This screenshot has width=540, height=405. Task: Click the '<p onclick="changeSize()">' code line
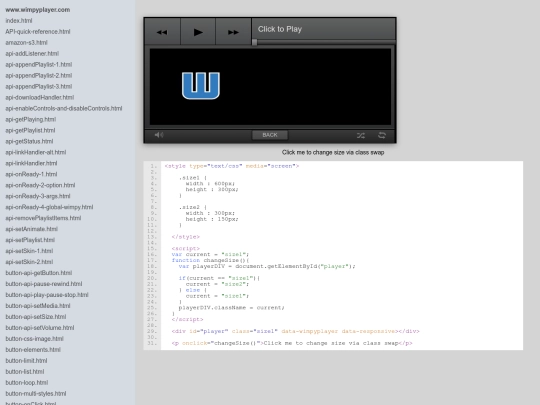point(292,343)
